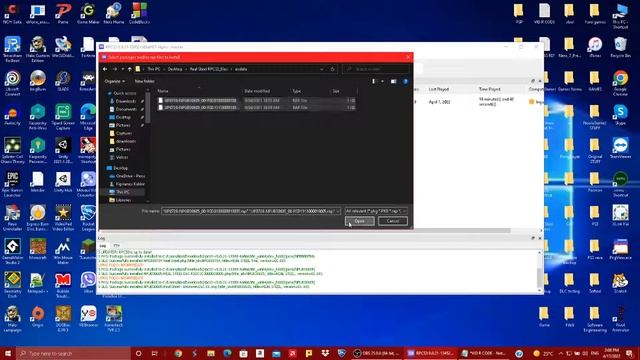640x360 pixels.
Task: Refresh the folder address bar
Action: pyautogui.click(x=333, y=69)
